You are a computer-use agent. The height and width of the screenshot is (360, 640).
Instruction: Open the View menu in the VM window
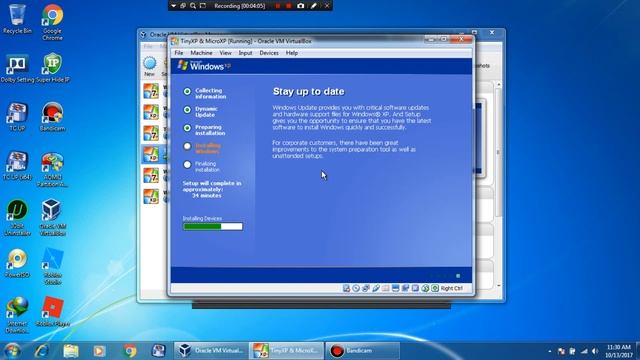[x=225, y=53]
